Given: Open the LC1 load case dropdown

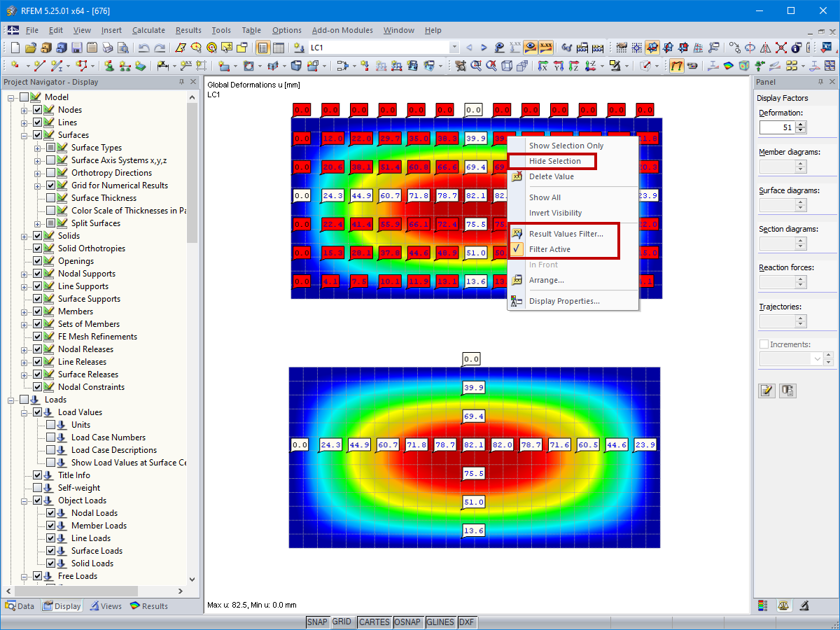Looking at the screenshot, I should [454, 48].
